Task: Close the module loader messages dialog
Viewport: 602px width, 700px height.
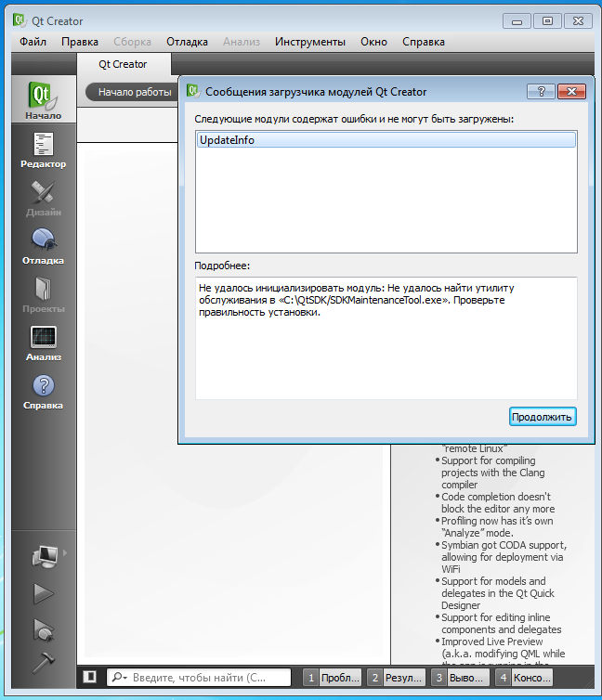Action: click(x=571, y=92)
